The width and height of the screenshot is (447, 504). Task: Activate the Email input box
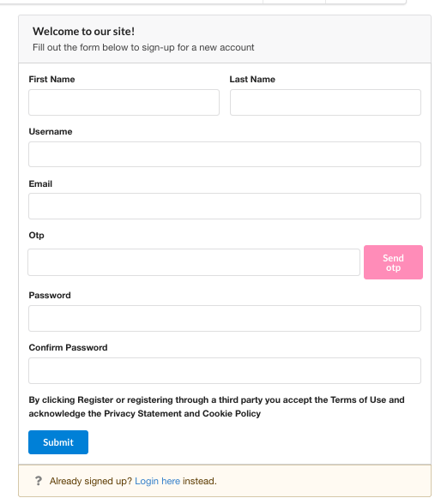click(225, 206)
